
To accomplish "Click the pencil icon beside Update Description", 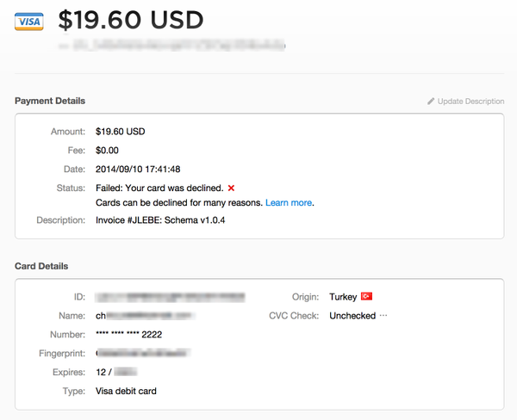I will click(x=431, y=102).
